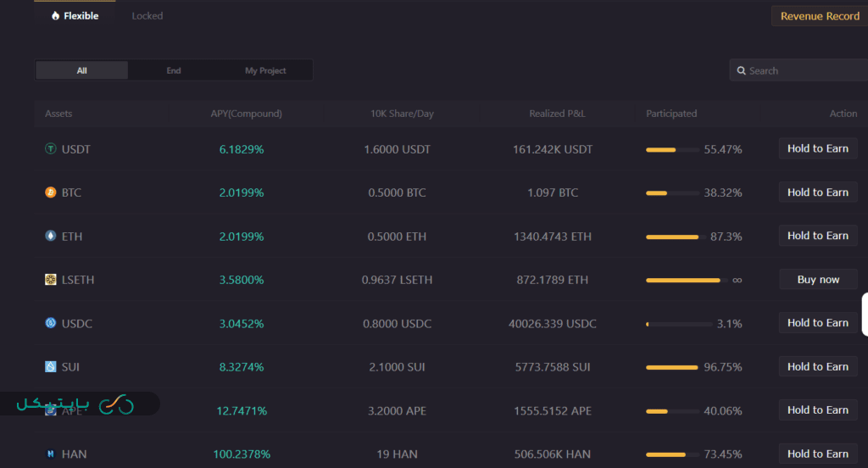Click Hold to Earn for USDT
868x468 pixels.
[x=817, y=149]
